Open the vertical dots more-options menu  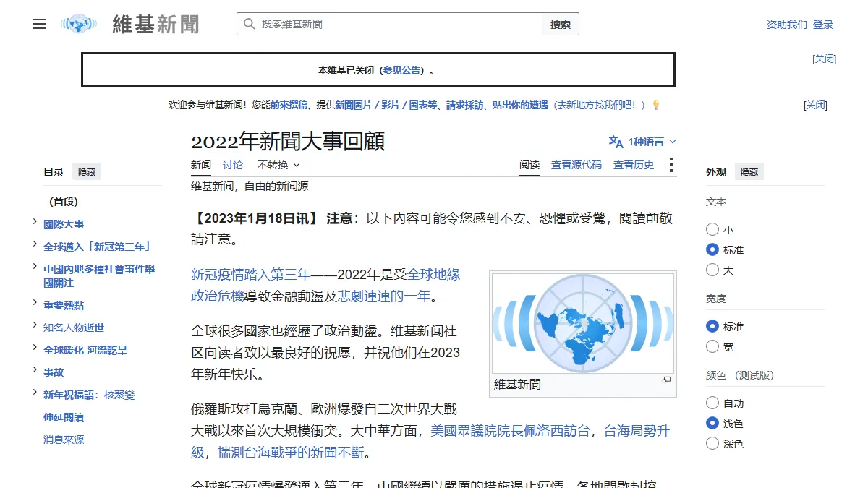pos(671,165)
